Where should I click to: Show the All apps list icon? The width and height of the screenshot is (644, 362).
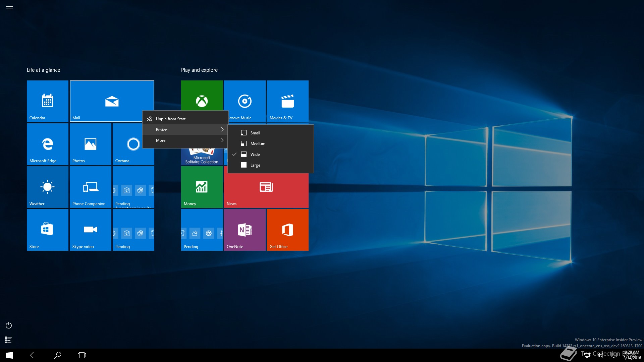(x=9, y=340)
